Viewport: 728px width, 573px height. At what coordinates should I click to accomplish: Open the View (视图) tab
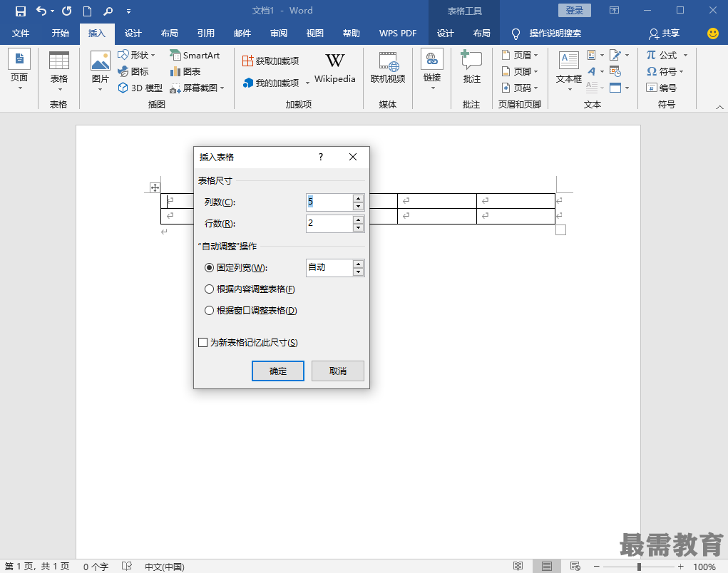coord(314,33)
